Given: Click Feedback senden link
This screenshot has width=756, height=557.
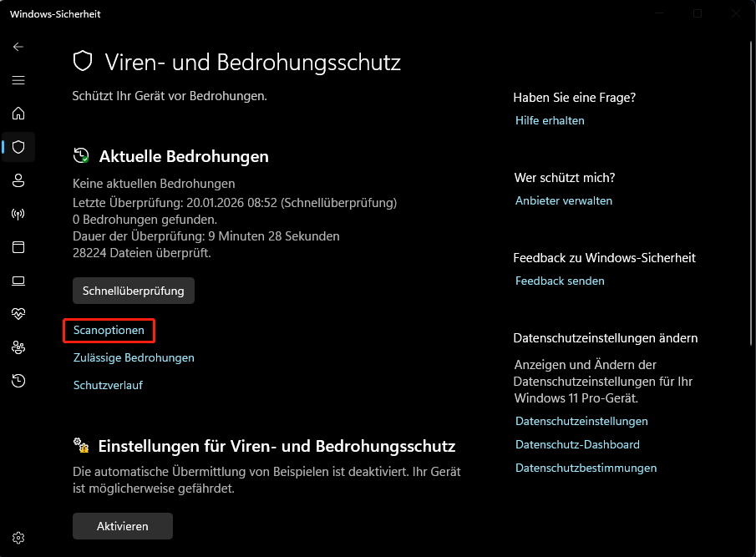Looking at the screenshot, I should coord(560,281).
